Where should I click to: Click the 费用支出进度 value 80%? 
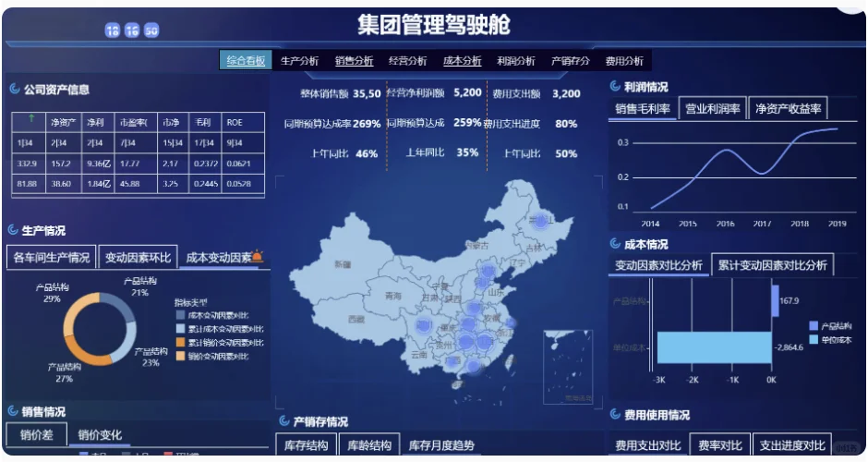[566, 124]
